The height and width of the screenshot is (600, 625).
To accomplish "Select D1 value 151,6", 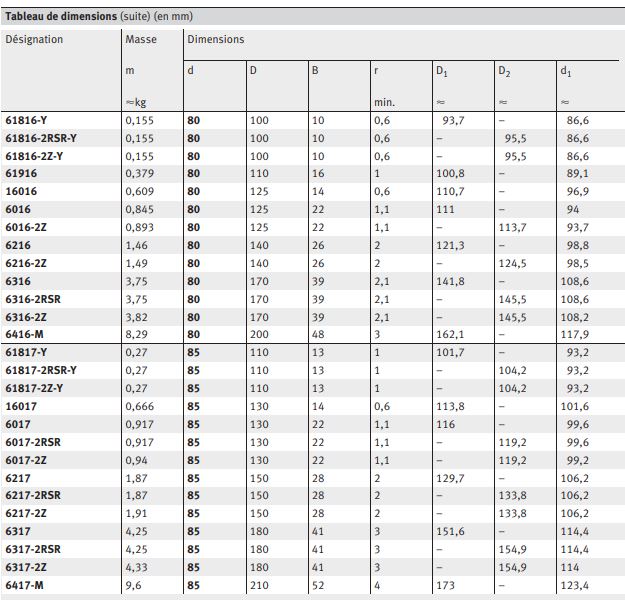I will [x=450, y=531].
